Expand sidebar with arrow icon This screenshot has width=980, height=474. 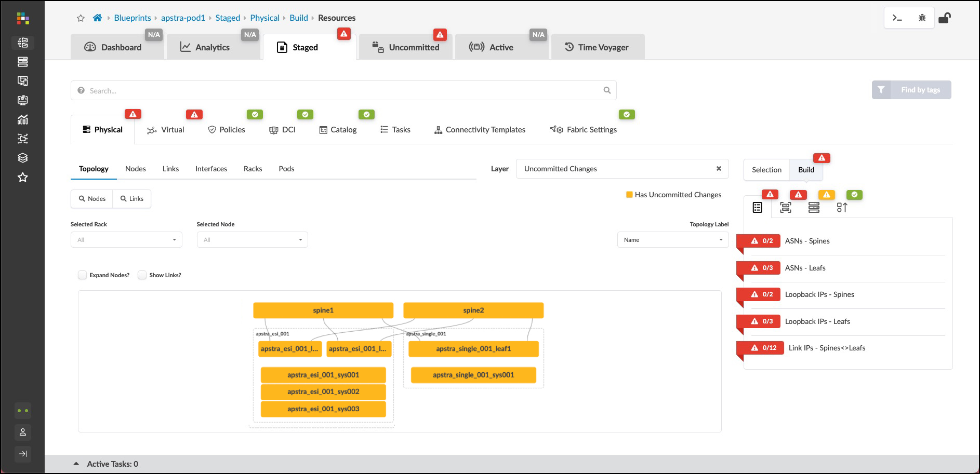[x=23, y=454]
